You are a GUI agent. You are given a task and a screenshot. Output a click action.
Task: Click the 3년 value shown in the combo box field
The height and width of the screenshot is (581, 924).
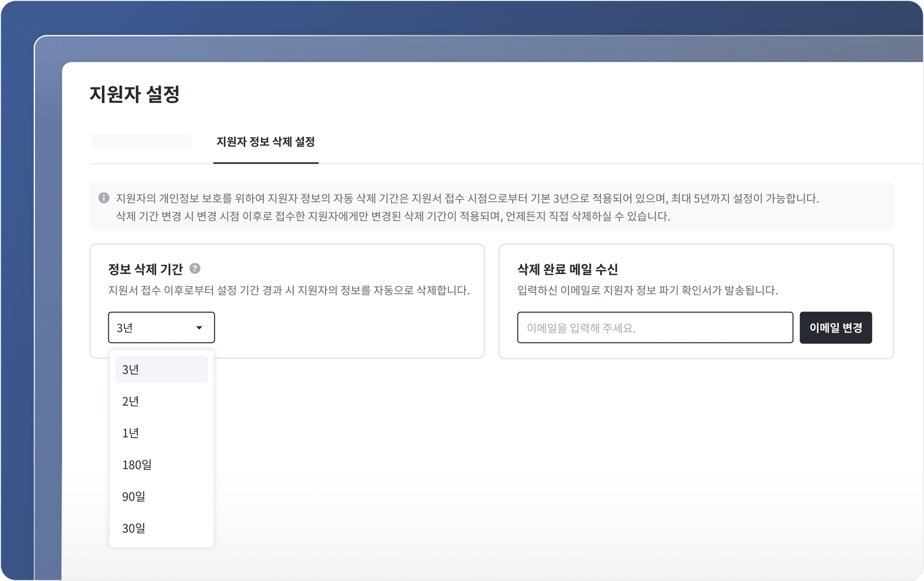pos(125,328)
